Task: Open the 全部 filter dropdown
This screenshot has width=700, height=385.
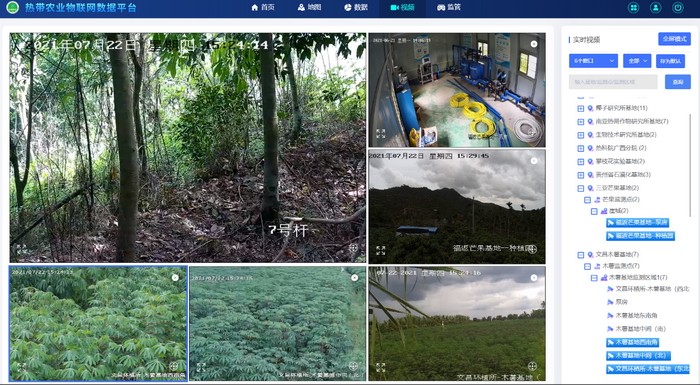Action: coord(637,61)
